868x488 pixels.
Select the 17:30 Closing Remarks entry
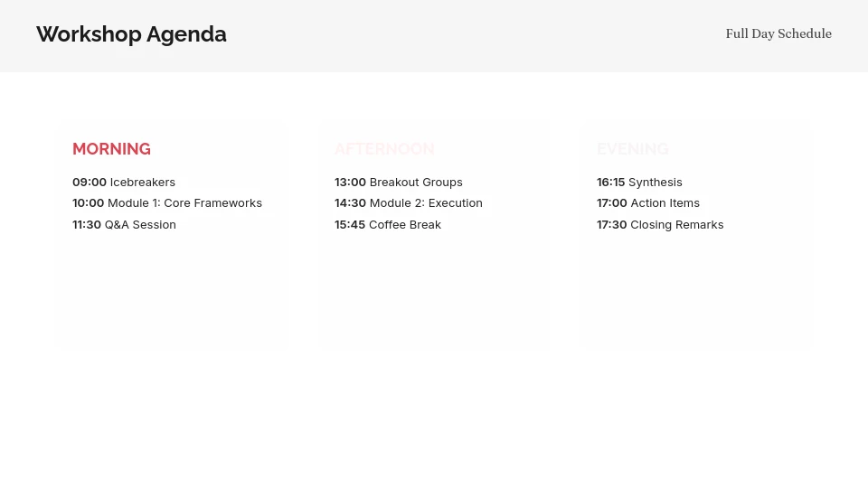tap(660, 225)
